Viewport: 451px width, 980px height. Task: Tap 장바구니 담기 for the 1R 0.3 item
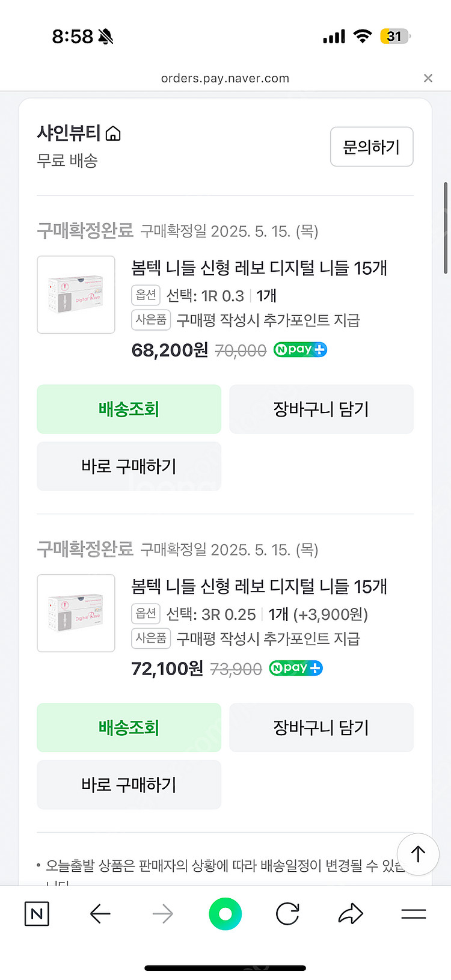coord(321,409)
